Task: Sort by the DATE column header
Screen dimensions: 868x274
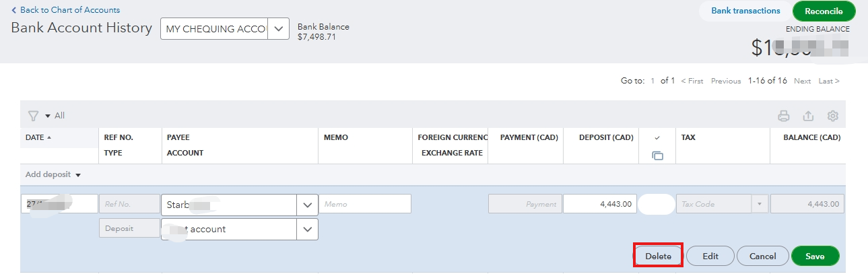Action: click(x=38, y=137)
